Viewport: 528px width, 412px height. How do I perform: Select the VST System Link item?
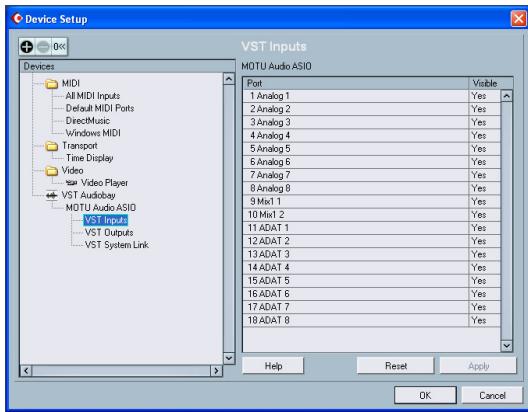[x=117, y=245]
